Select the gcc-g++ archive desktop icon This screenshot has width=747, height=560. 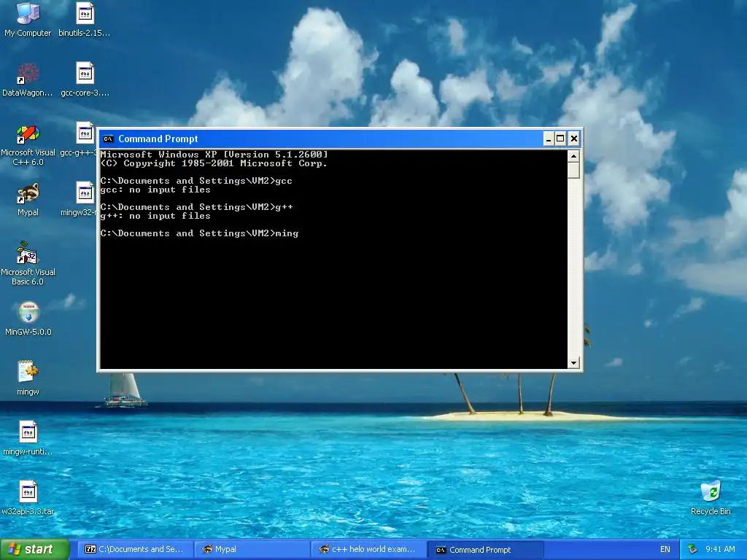click(x=85, y=133)
